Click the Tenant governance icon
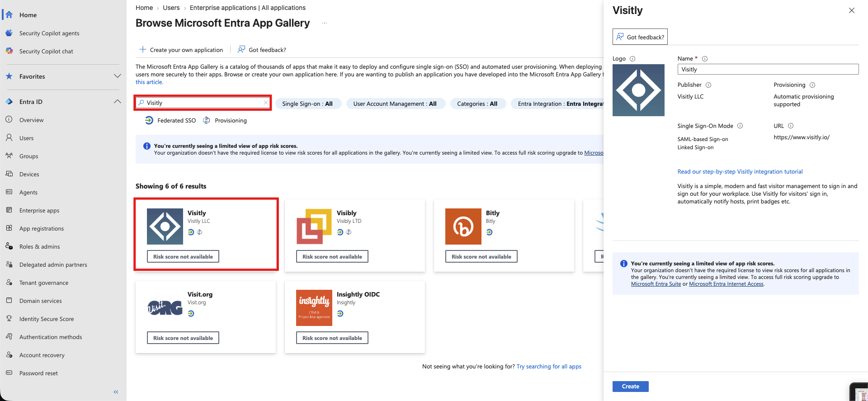 pos(9,283)
